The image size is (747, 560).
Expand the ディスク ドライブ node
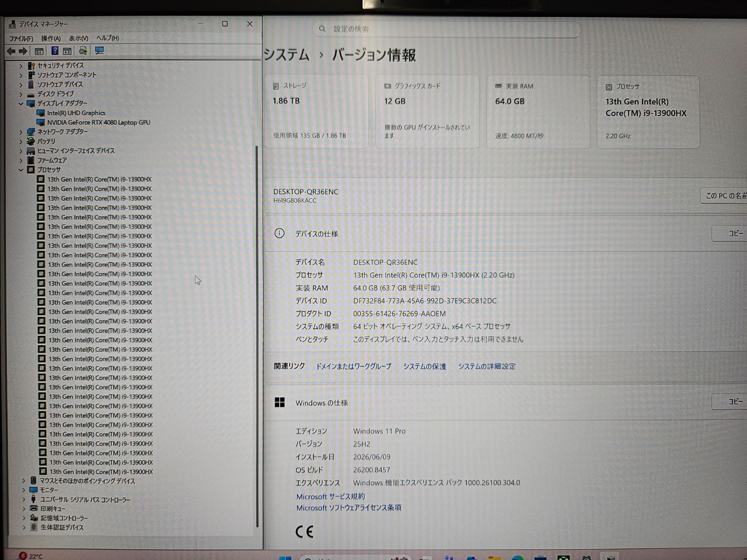(21, 94)
